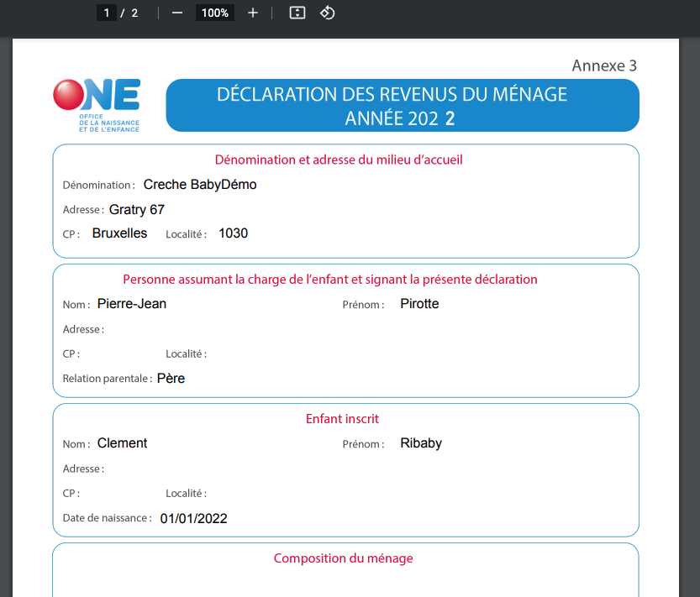The image size is (700, 597).
Task: Click the Relation parentale value 'Père'
Action: (171, 379)
